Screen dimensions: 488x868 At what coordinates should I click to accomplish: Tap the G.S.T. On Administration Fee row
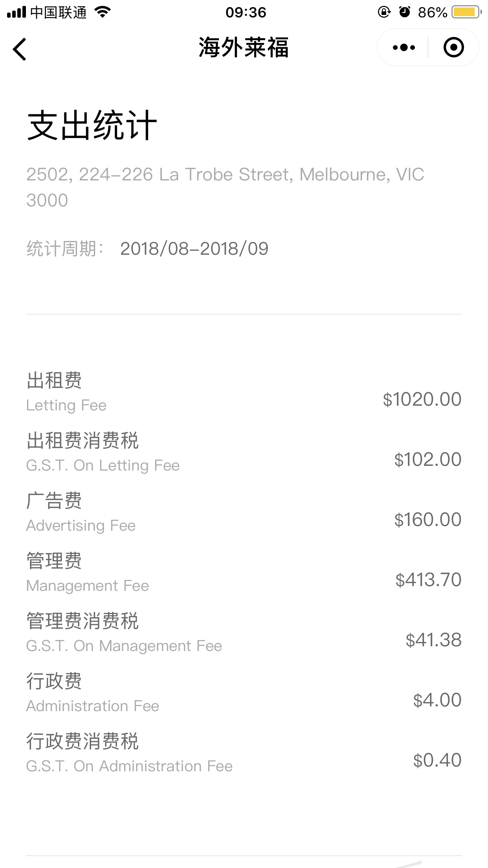click(x=244, y=753)
